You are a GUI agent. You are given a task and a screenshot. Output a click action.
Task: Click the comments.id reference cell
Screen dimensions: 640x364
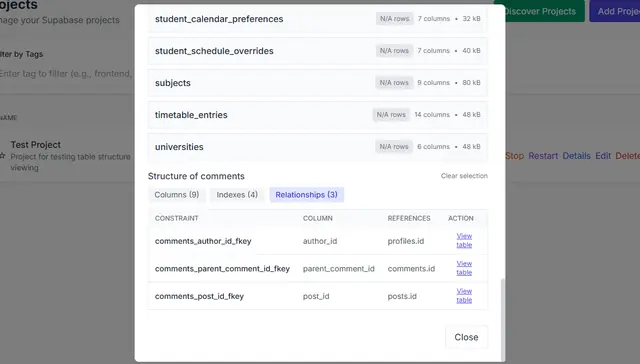[x=411, y=269]
